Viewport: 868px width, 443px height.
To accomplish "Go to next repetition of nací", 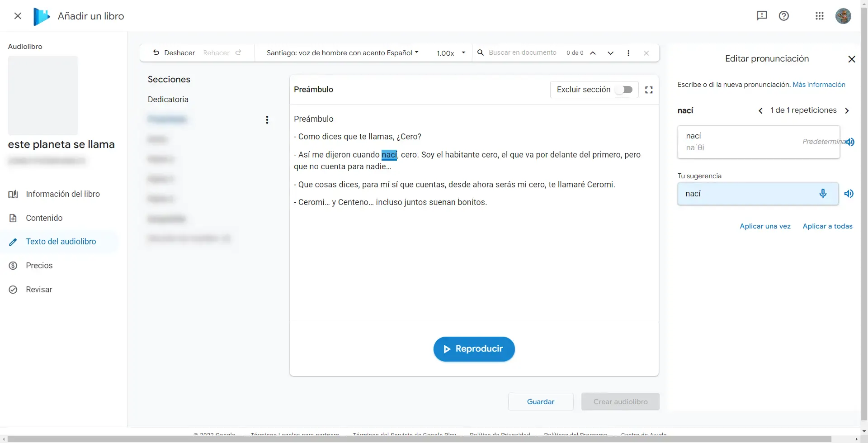I will (x=847, y=111).
